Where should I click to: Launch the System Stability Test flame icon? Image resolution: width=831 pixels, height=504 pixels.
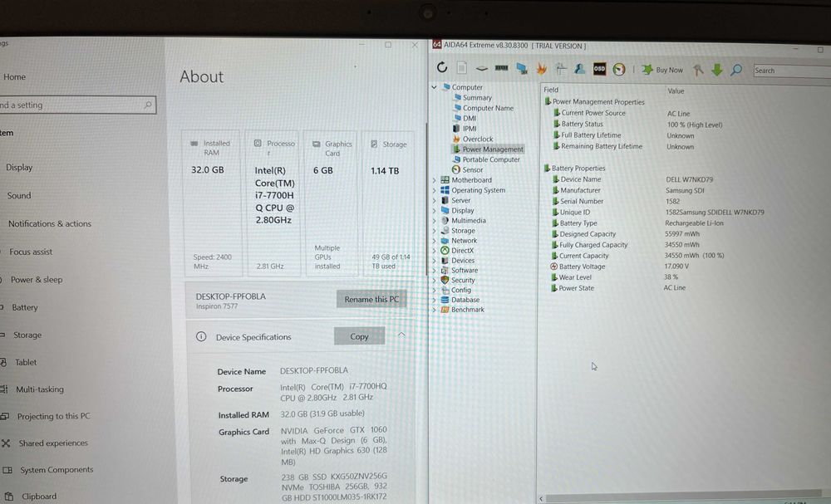click(541, 68)
